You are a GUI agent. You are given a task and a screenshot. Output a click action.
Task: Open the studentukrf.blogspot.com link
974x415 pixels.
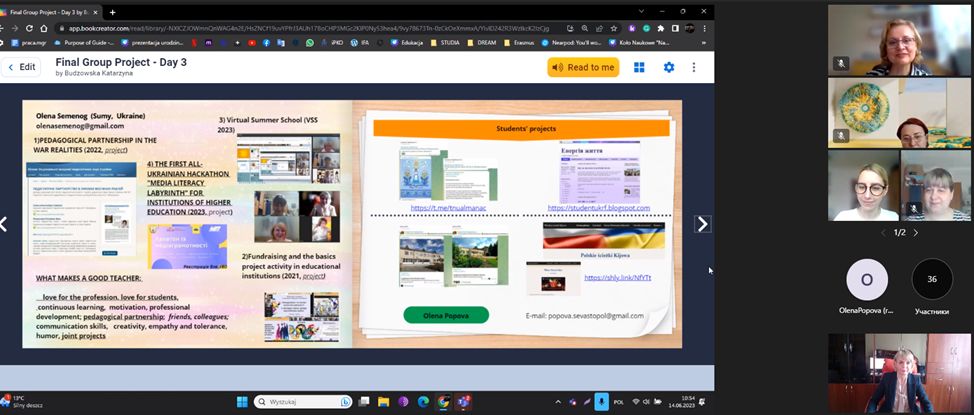[598, 208]
